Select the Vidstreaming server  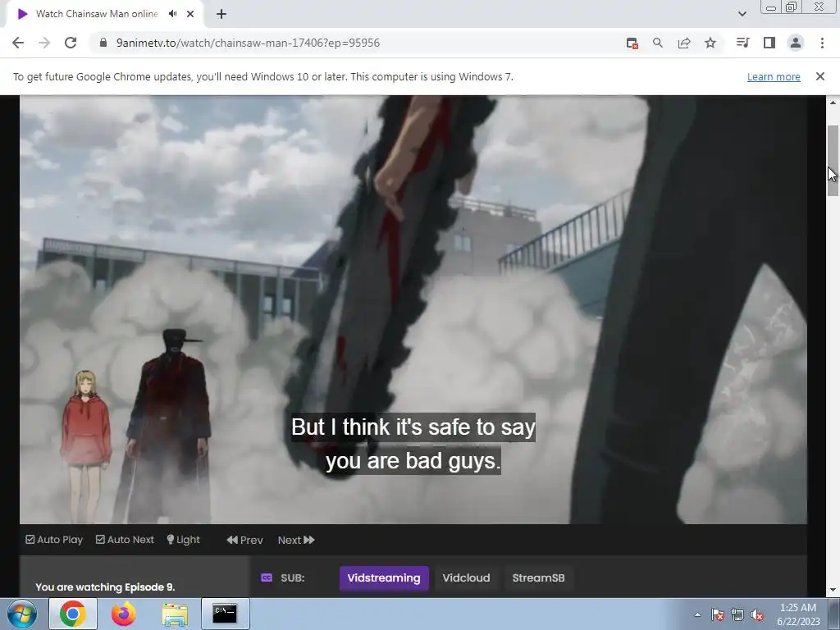point(384,578)
